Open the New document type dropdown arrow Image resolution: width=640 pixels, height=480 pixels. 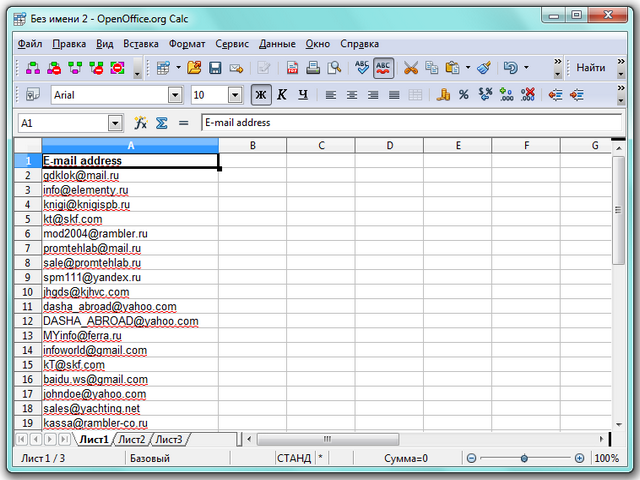click(x=178, y=67)
